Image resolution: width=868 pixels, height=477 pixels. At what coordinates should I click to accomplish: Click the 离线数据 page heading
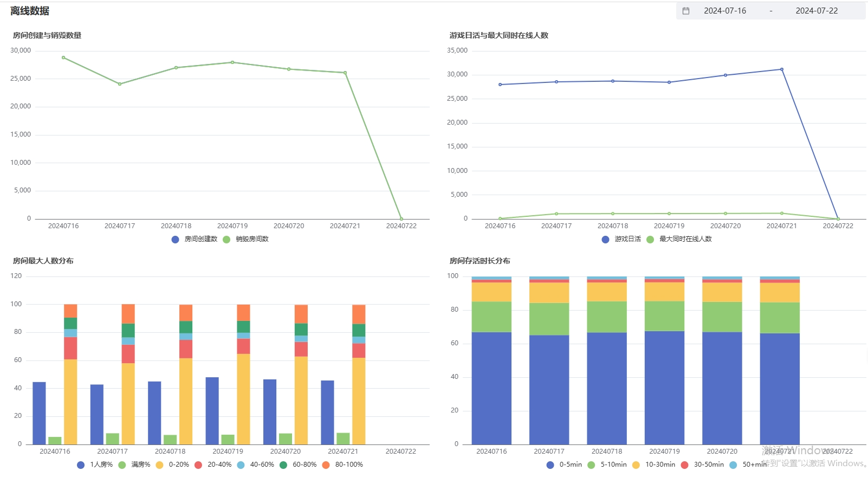pyautogui.click(x=30, y=11)
